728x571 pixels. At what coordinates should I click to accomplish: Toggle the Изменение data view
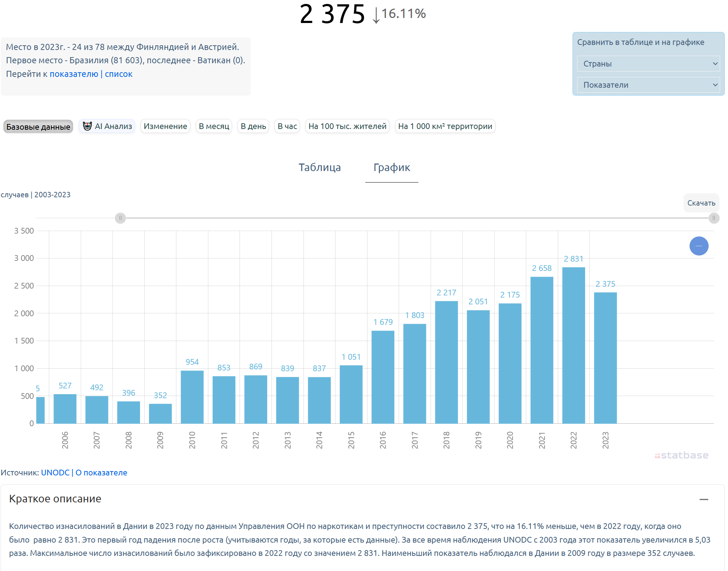165,126
